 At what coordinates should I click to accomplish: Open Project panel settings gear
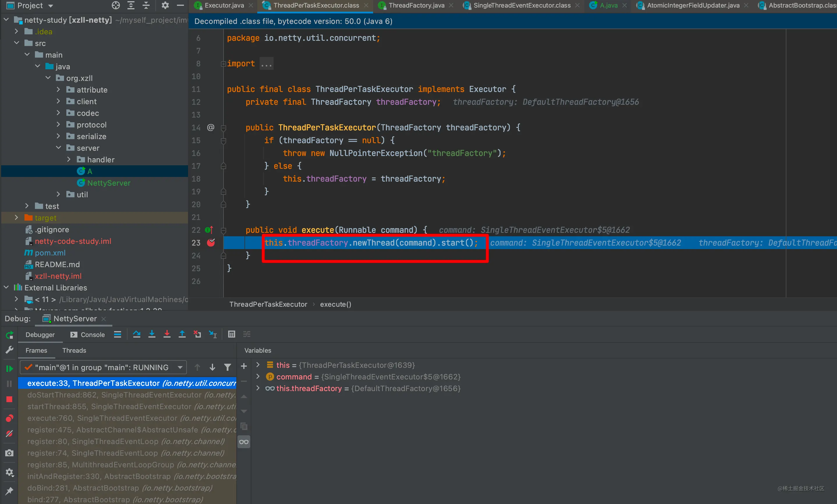[165, 5]
